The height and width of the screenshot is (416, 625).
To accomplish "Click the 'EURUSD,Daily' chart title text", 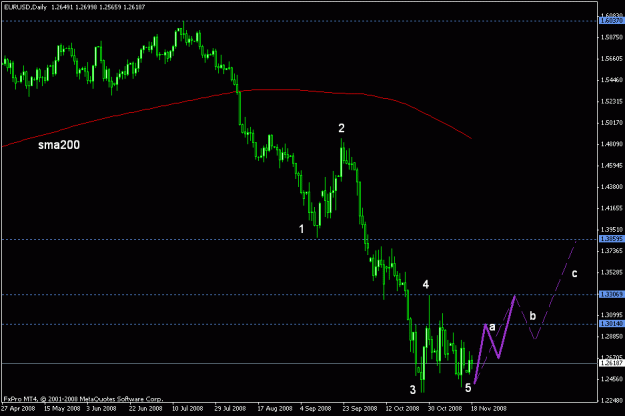I will [x=25, y=7].
